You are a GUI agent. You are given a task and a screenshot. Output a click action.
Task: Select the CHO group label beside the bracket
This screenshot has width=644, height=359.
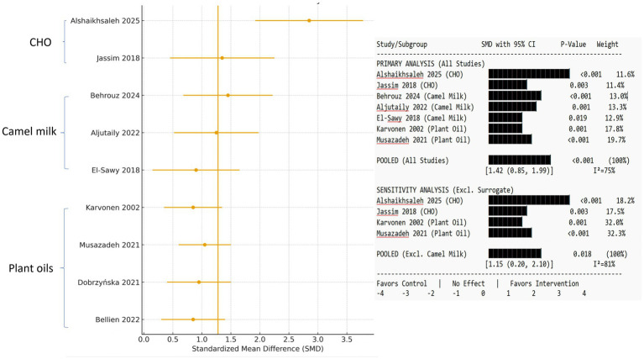click(40, 42)
